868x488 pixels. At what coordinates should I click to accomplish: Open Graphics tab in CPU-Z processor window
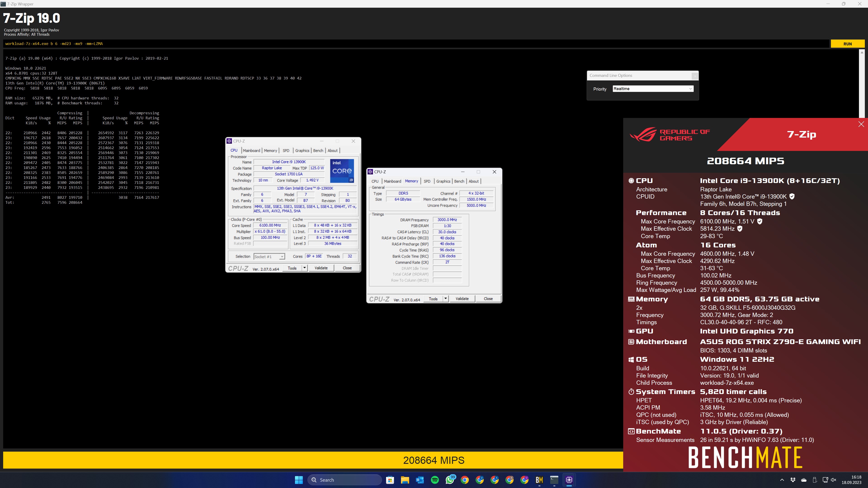(x=302, y=150)
